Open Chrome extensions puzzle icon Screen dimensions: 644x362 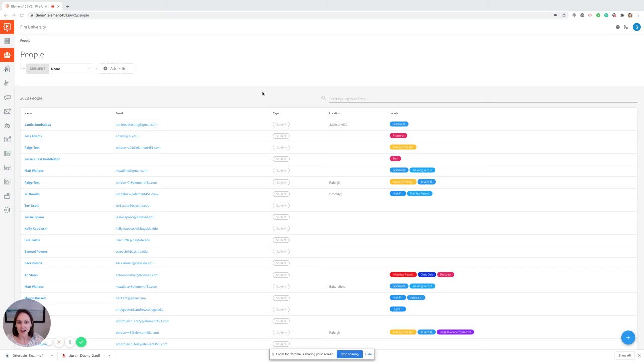pyautogui.click(x=622, y=15)
